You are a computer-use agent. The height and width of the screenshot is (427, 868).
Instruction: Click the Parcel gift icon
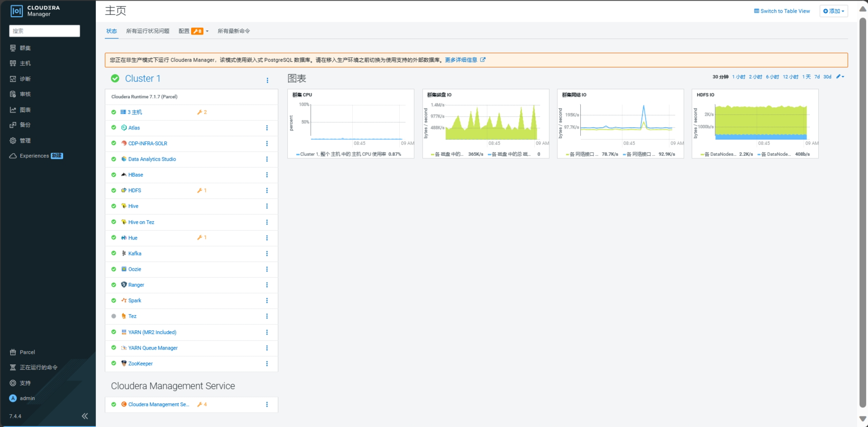point(13,352)
